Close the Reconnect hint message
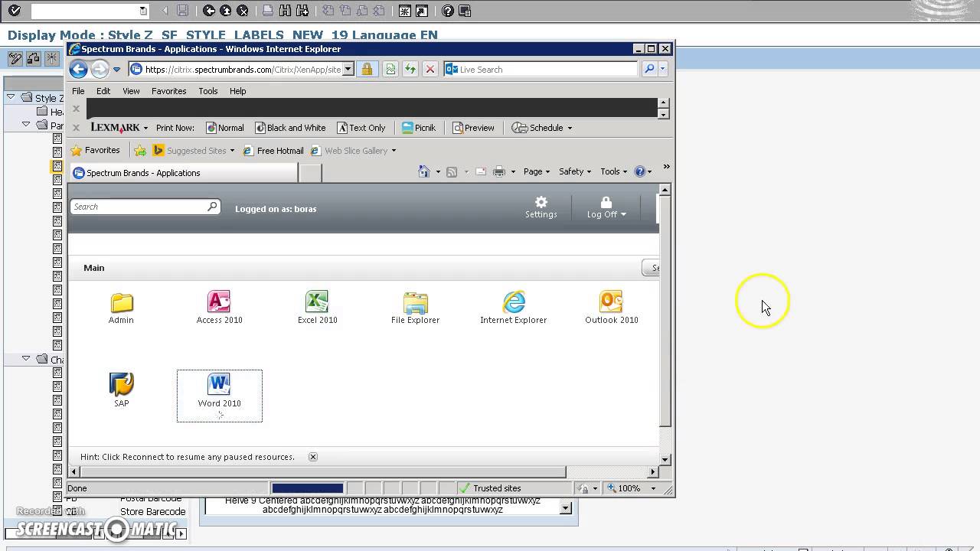980x551 pixels. [312, 457]
